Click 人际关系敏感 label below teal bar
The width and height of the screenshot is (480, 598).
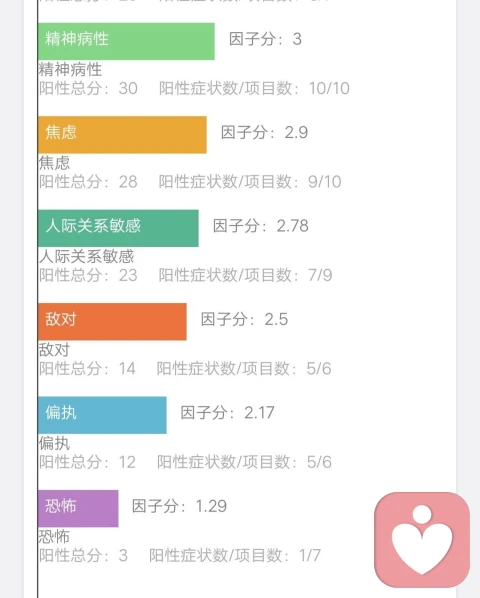[87, 257]
